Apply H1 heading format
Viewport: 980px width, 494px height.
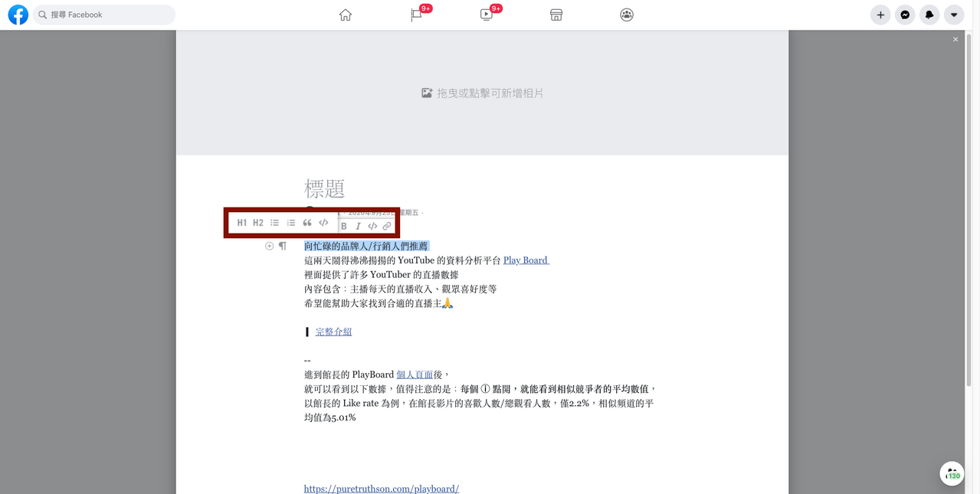[242, 223]
